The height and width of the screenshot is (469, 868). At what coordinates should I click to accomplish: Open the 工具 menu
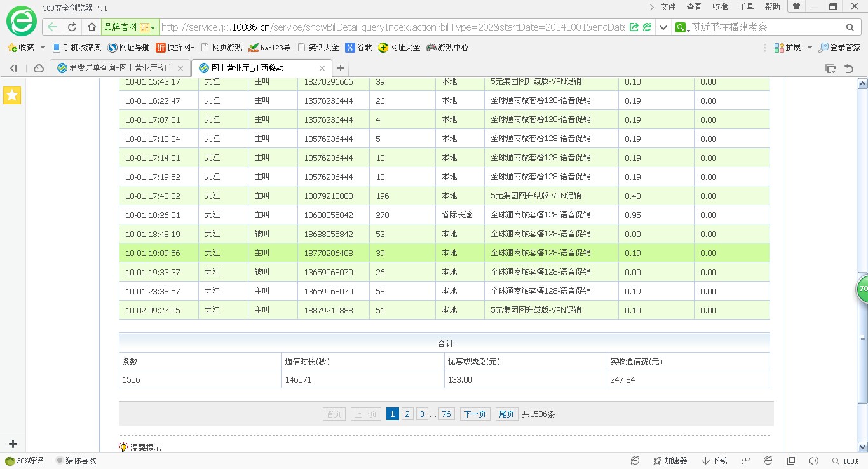tap(746, 7)
